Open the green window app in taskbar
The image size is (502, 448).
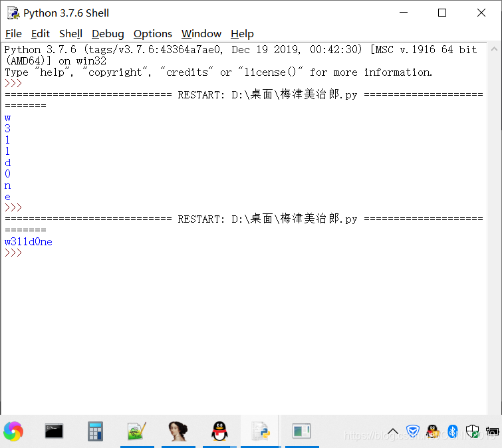pos(301,431)
